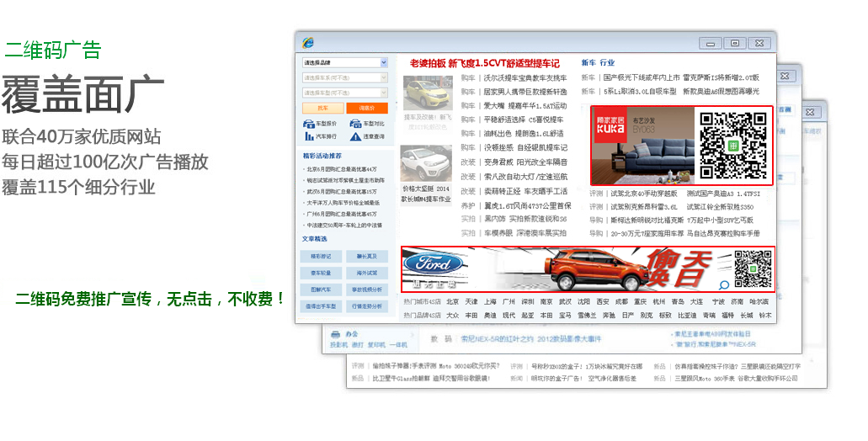Click the 值得出手车型 article button
868x441 pixels.
tap(321, 306)
